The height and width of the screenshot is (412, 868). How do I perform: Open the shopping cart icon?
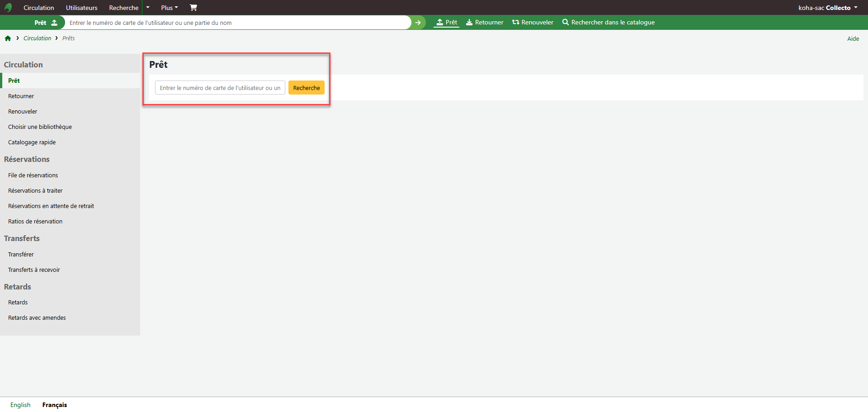pyautogui.click(x=193, y=8)
